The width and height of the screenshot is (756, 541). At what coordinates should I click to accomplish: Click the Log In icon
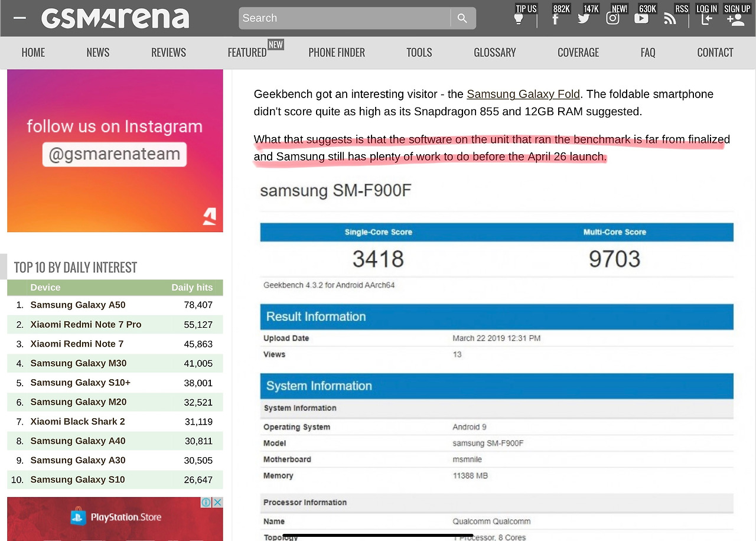(706, 18)
